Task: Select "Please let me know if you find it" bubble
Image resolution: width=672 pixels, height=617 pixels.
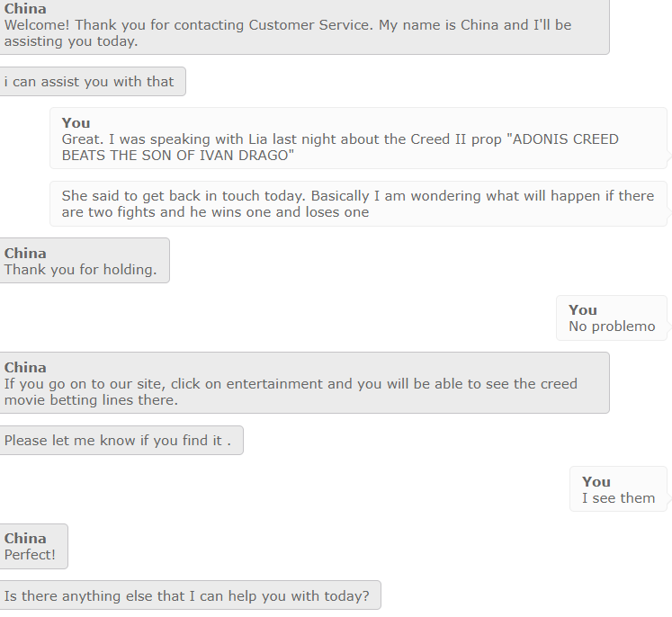Action: (x=121, y=440)
